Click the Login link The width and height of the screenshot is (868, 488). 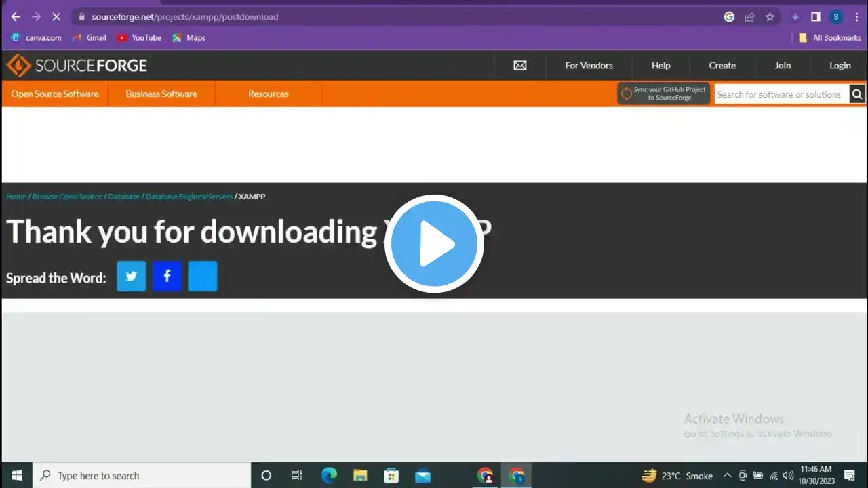[x=840, y=66]
